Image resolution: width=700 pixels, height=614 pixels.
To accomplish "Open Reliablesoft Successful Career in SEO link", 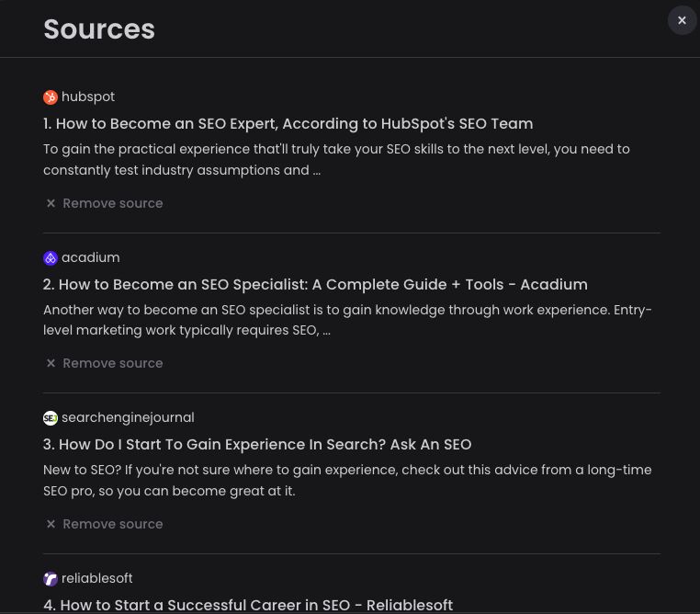I will pyautogui.click(x=248, y=605).
